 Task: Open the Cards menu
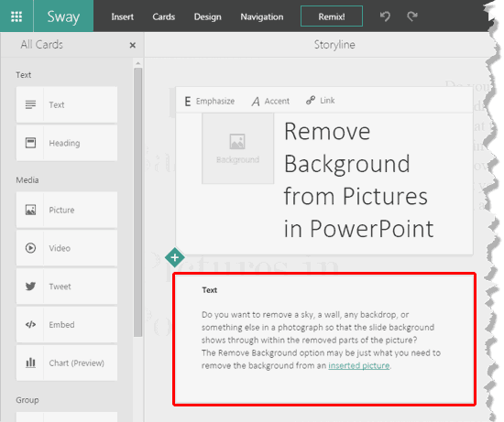point(164,16)
